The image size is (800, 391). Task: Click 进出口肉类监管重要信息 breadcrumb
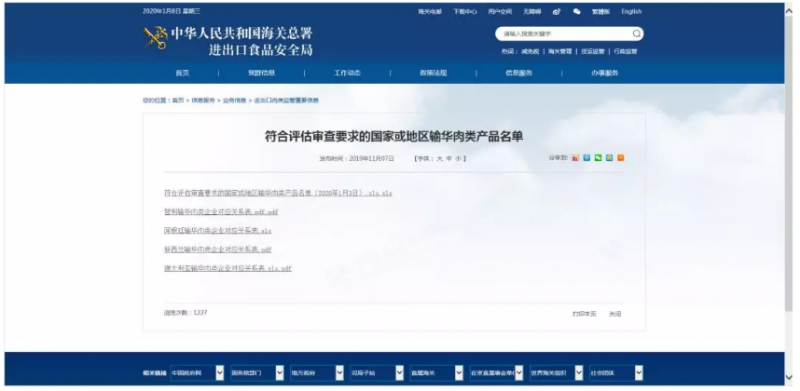(286, 101)
